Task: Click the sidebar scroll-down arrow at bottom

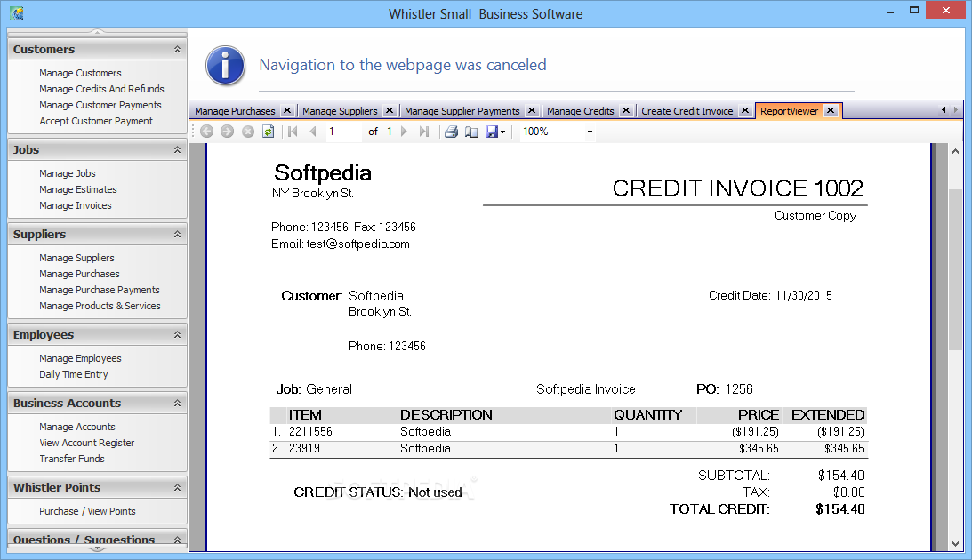Action: (97, 548)
